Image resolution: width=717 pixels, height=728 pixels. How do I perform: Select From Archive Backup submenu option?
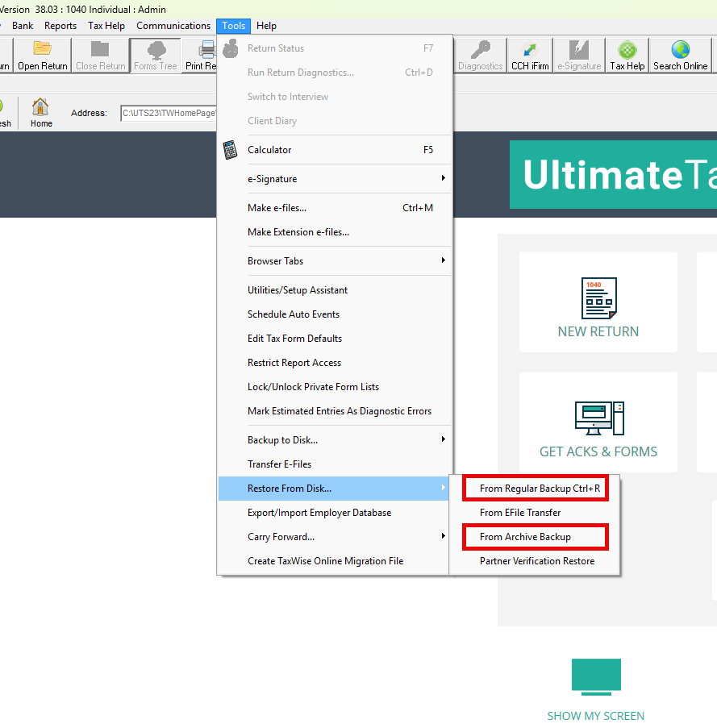point(535,537)
